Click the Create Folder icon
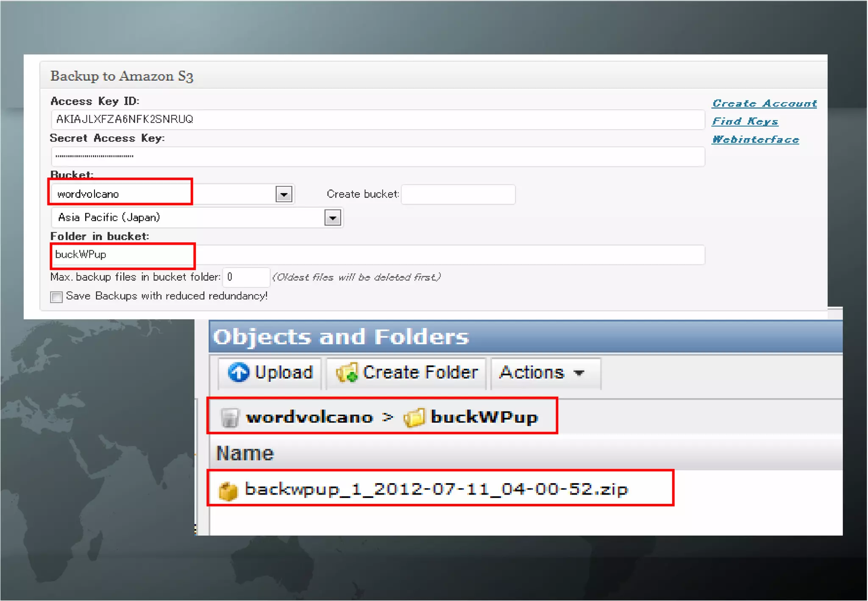Image resolution: width=868 pixels, height=601 pixels. click(347, 373)
